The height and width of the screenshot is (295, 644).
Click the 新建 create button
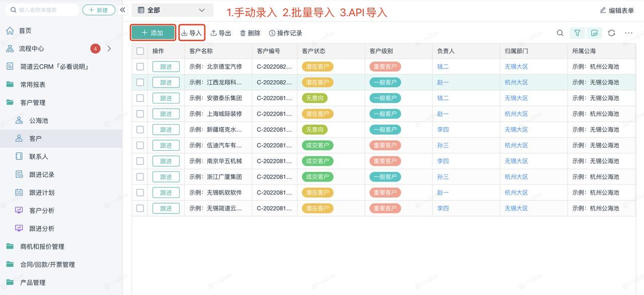(x=98, y=10)
